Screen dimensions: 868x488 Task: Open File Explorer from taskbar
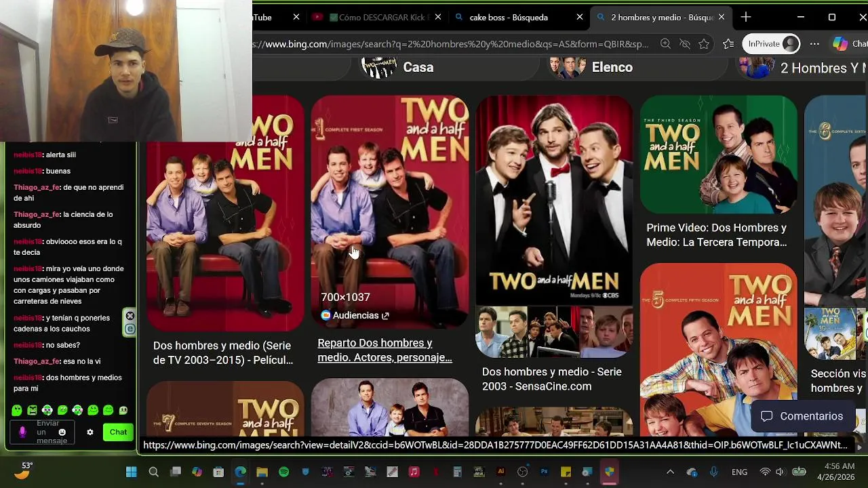pos(262,472)
